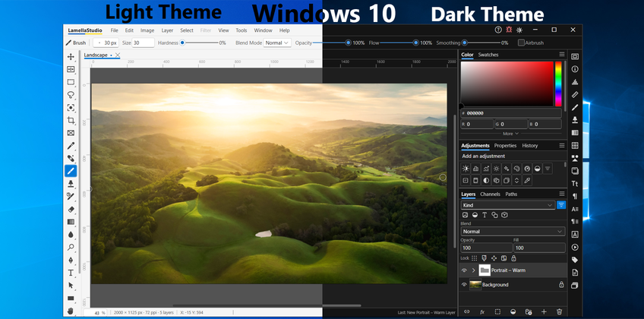Open the Kind filter dropdown
Screen dimensions: 644x319
pos(508,205)
